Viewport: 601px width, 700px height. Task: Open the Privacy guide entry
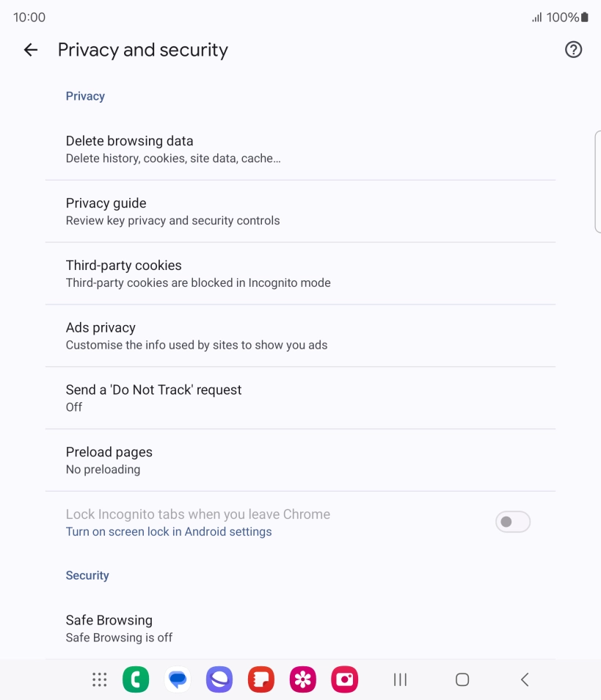coord(301,211)
